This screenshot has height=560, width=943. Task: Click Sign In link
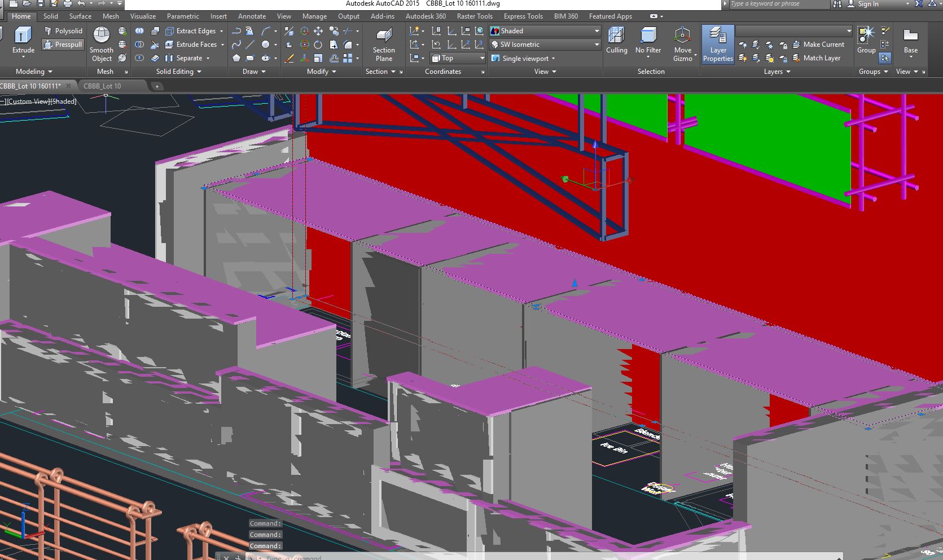867,4
